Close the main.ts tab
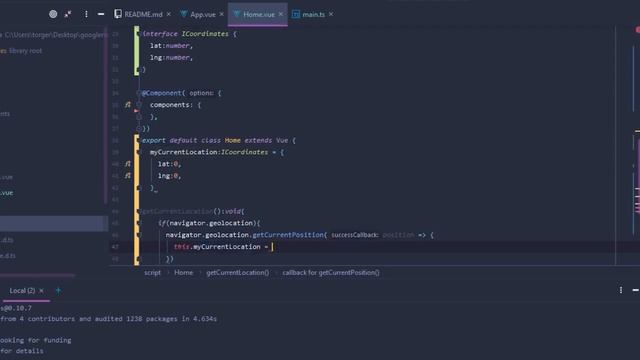 tap(331, 14)
